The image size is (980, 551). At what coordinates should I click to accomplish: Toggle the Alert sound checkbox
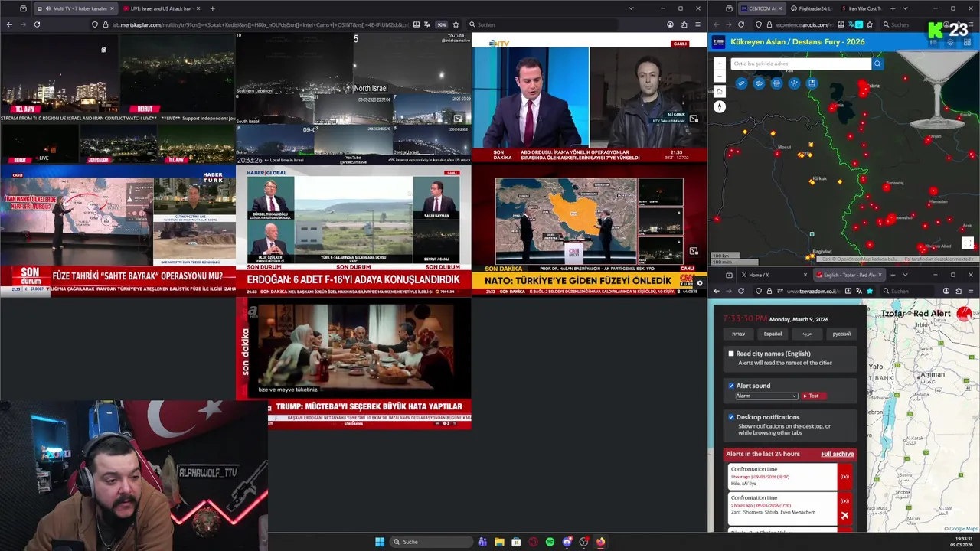coord(731,386)
